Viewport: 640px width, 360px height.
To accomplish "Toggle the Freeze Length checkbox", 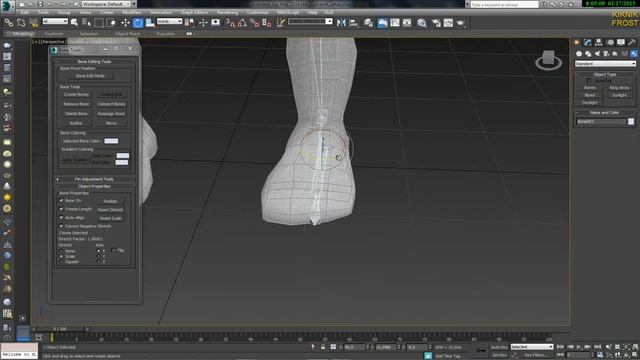I will tap(61, 209).
